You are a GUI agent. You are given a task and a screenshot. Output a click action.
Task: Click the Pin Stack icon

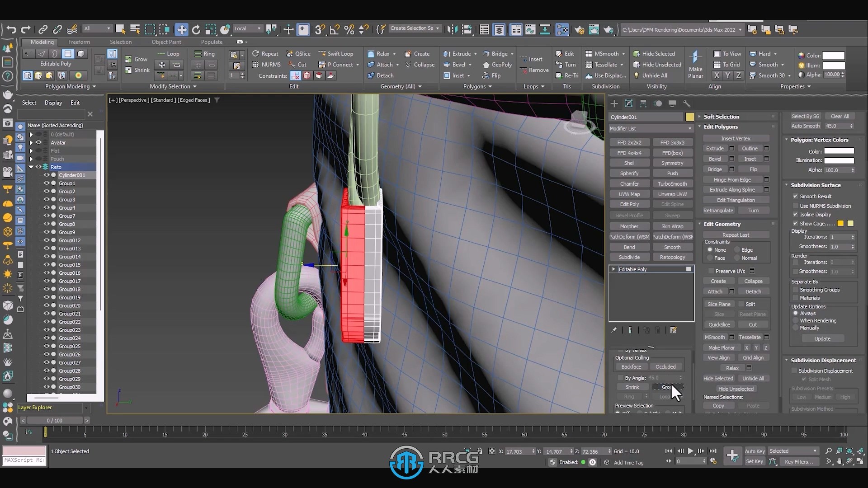[x=614, y=330]
